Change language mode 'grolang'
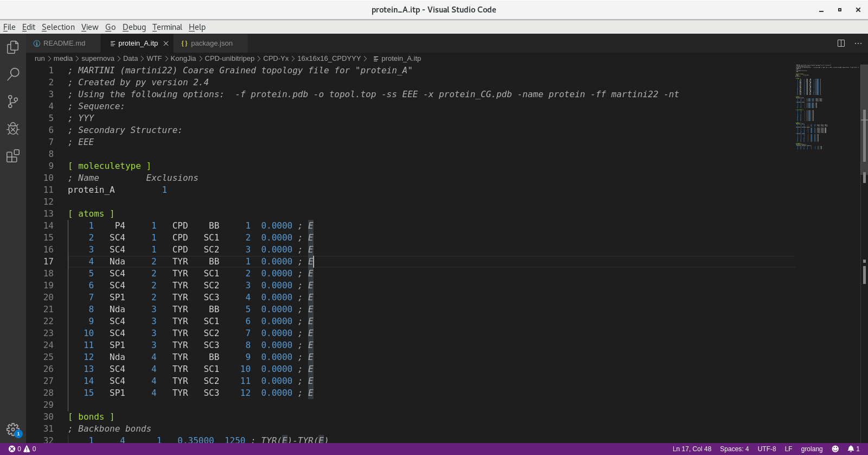This screenshot has height=455, width=868. [x=812, y=449]
